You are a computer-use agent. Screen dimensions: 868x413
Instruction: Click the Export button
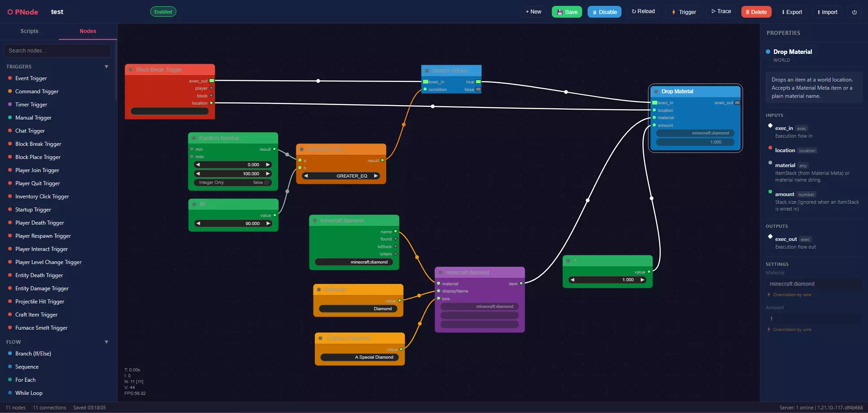(792, 12)
